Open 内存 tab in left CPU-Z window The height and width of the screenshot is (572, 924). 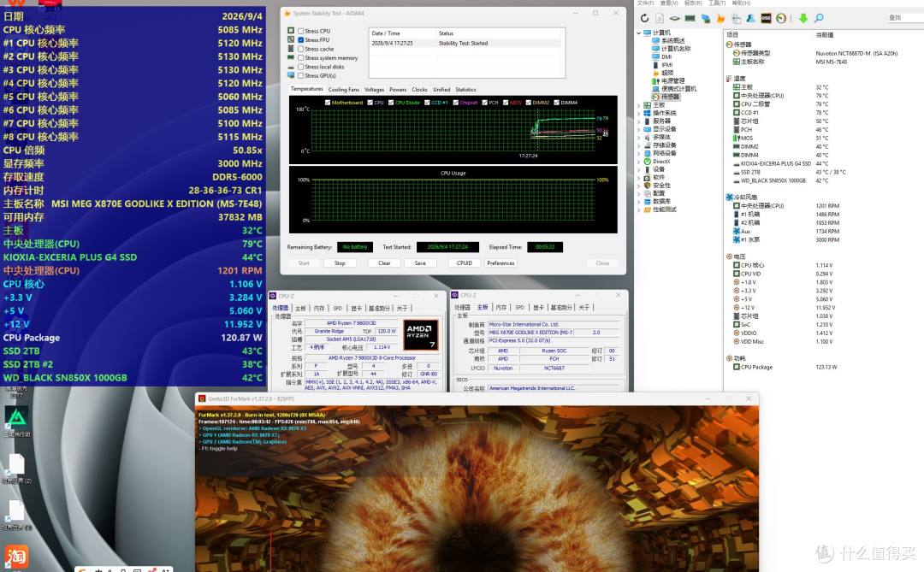319,308
